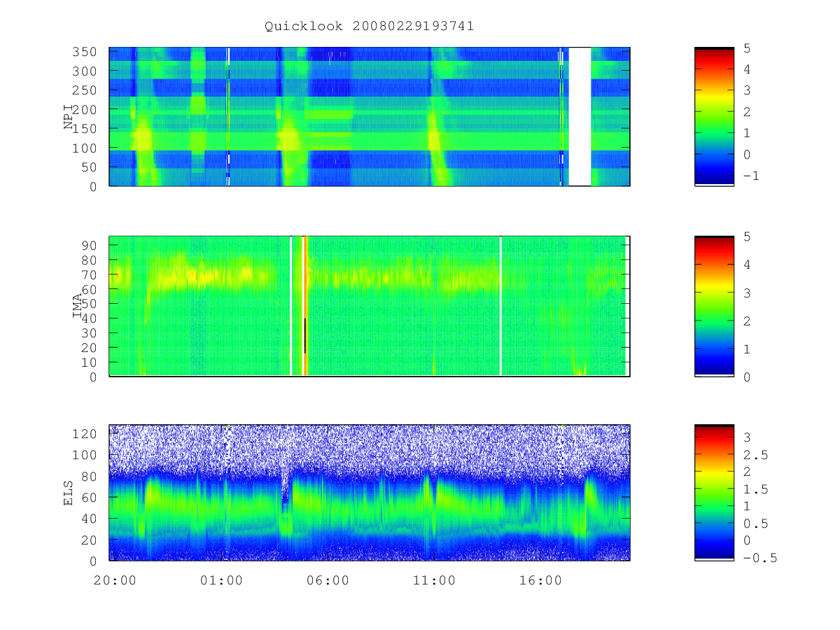Click the NPI spectrogram panel

(370, 116)
